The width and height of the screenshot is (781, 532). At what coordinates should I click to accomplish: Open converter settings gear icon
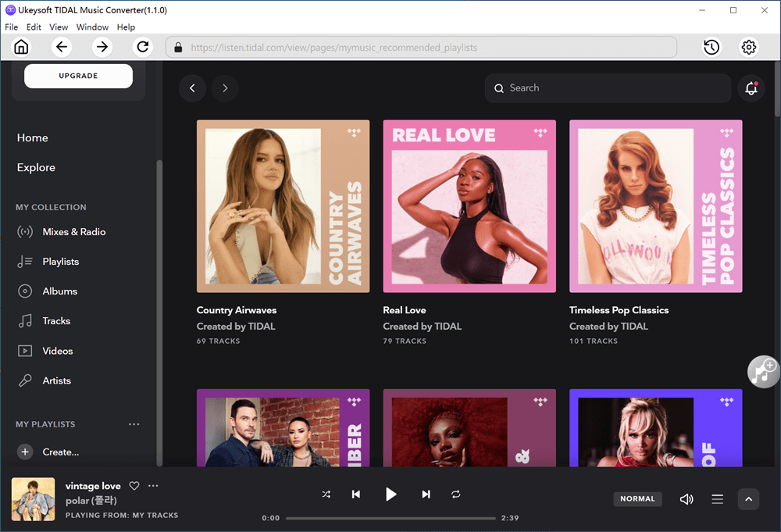(749, 48)
